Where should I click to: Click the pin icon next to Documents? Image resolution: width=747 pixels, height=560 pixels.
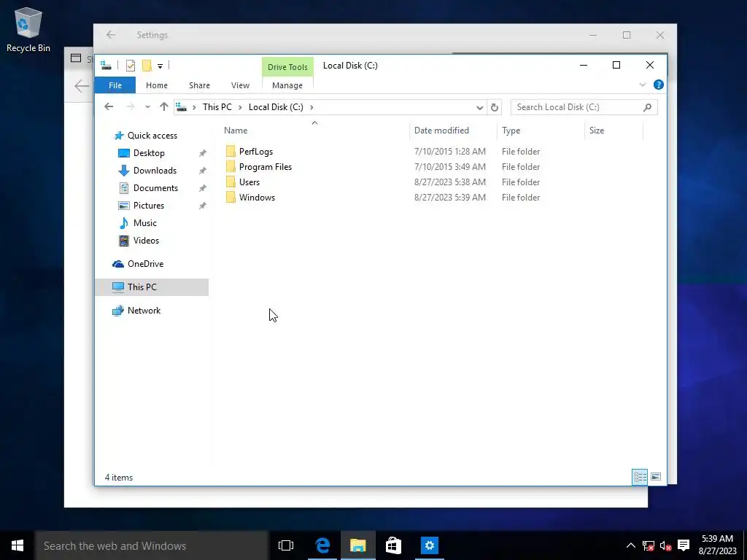point(203,188)
